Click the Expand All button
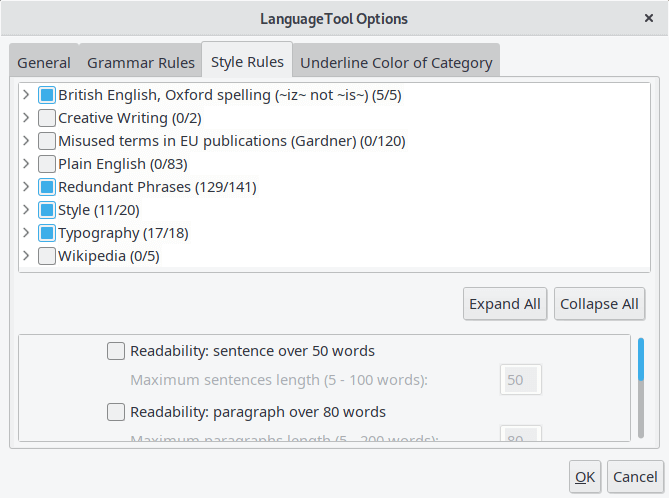The image size is (669, 498). pos(505,304)
